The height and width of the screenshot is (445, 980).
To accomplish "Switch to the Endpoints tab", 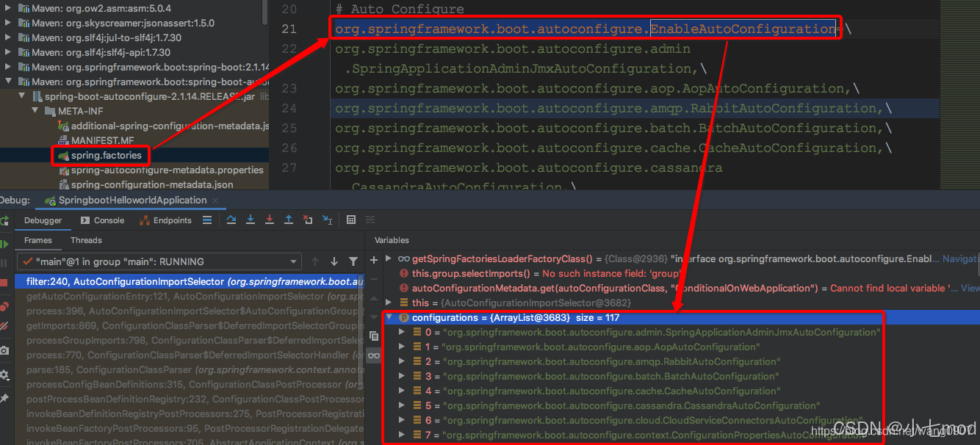I will click(x=165, y=220).
